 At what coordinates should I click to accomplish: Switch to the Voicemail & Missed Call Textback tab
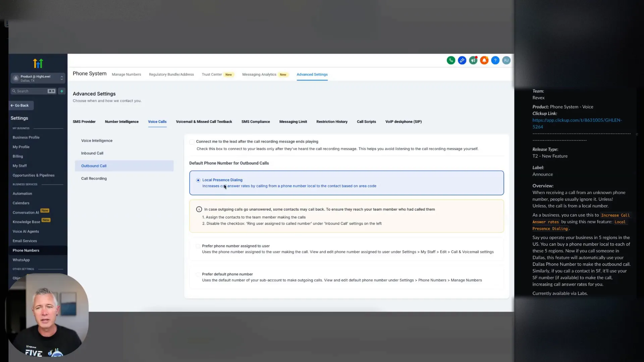(x=204, y=122)
